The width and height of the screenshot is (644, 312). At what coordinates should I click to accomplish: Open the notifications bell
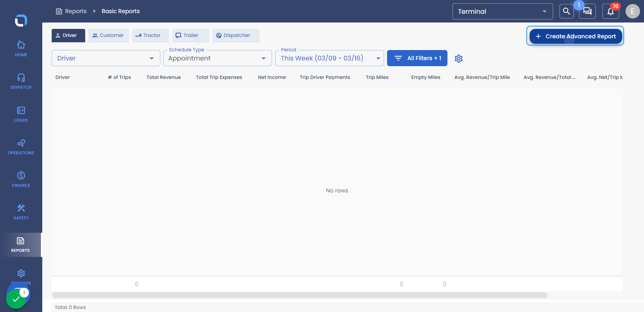pos(611,11)
